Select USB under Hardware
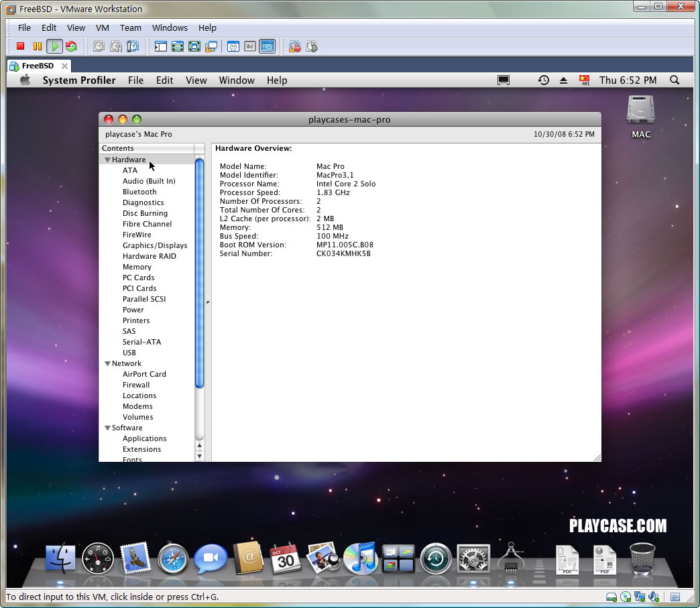700x608 pixels. tap(129, 353)
